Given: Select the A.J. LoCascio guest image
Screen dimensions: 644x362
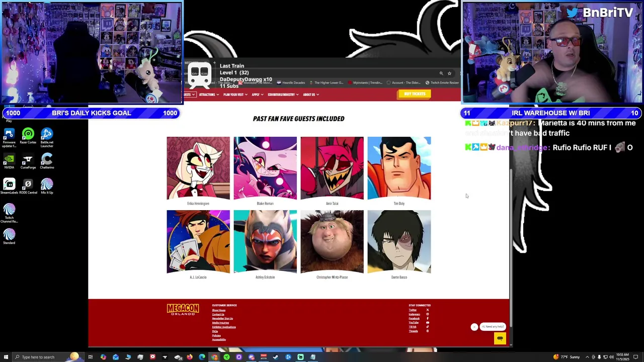Looking at the screenshot, I should coord(198,242).
